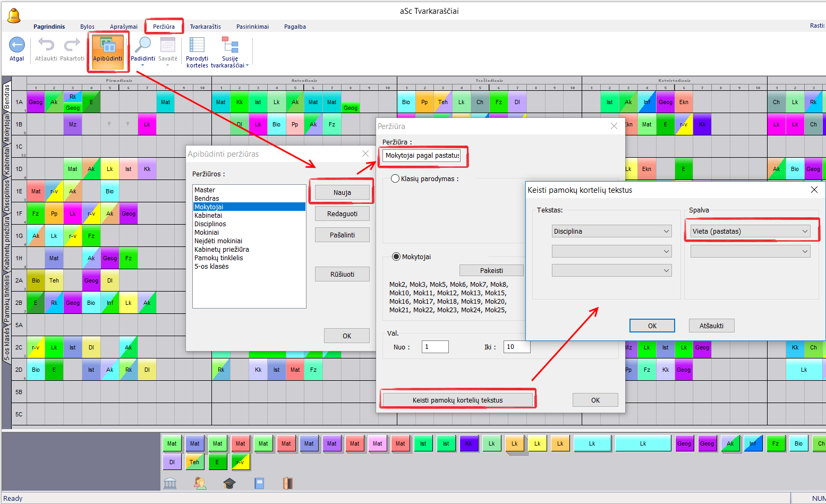Viewport: 826px width, 504px height.
Task: Select the Mokytojai radio button
Action: pos(396,257)
